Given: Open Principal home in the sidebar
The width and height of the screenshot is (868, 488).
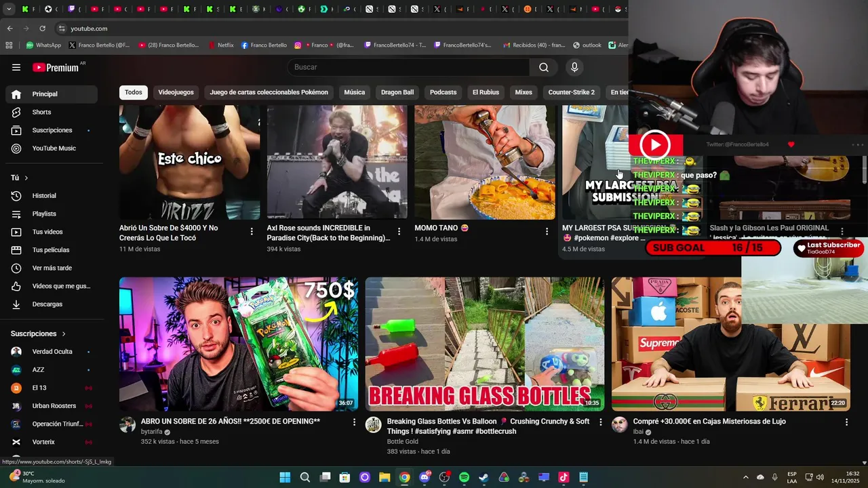Looking at the screenshot, I should coord(52,94).
